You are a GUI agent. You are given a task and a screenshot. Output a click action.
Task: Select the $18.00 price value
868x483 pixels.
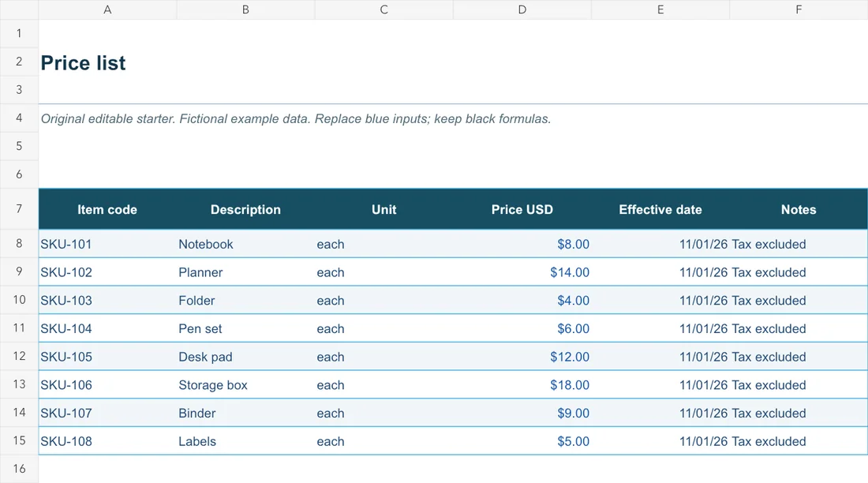(x=570, y=385)
